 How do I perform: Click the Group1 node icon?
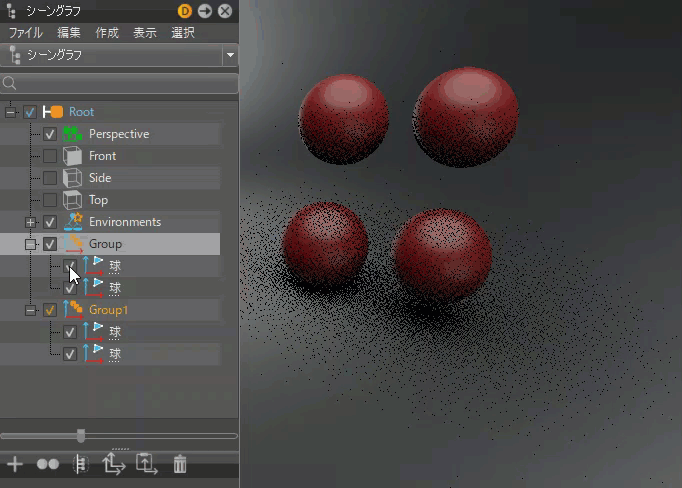[x=73, y=310]
